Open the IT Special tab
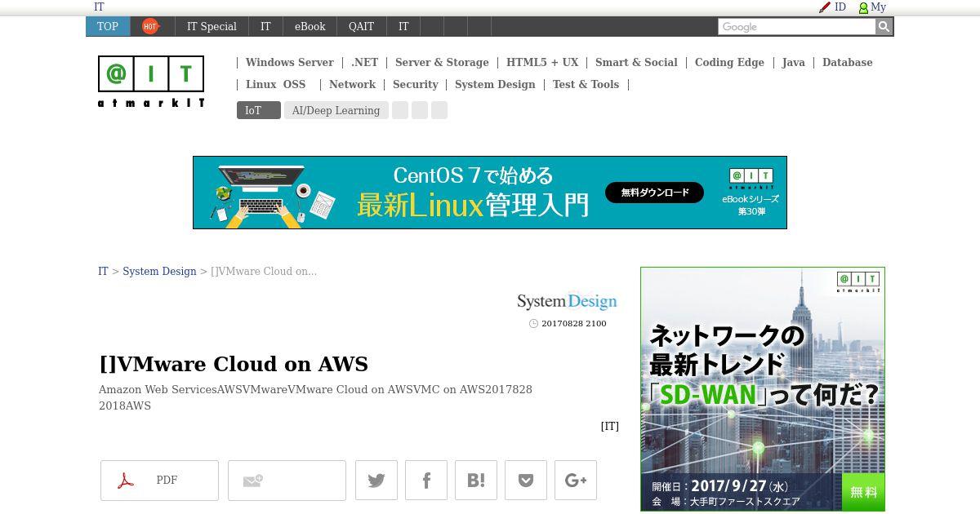The image size is (980, 514). (x=212, y=26)
